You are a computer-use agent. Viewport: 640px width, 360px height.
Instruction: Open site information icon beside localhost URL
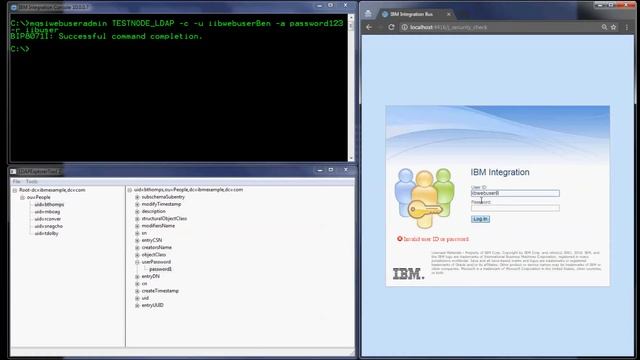tap(404, 27)
